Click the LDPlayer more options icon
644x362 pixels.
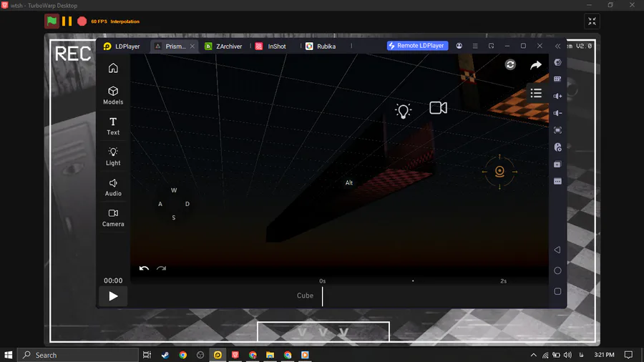click(x=557, y=182)
